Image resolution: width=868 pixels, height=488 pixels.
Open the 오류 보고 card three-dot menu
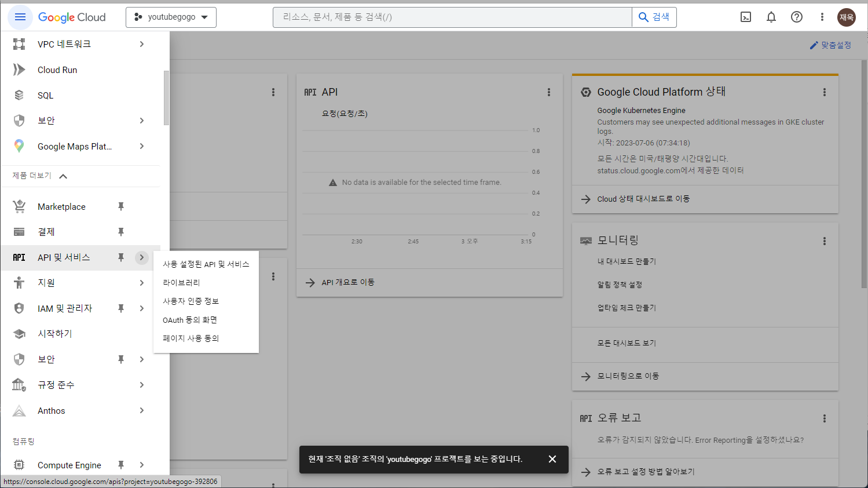click(825, 418)
